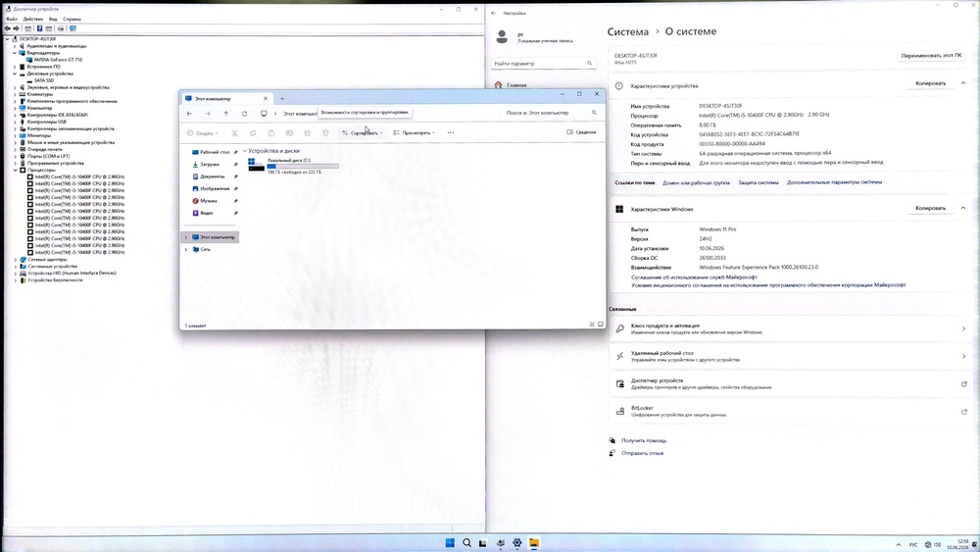Screen dimensions: 980x552
Task: Select NVIDIA GeForce GT 710 device
Action: pos(58,60)
